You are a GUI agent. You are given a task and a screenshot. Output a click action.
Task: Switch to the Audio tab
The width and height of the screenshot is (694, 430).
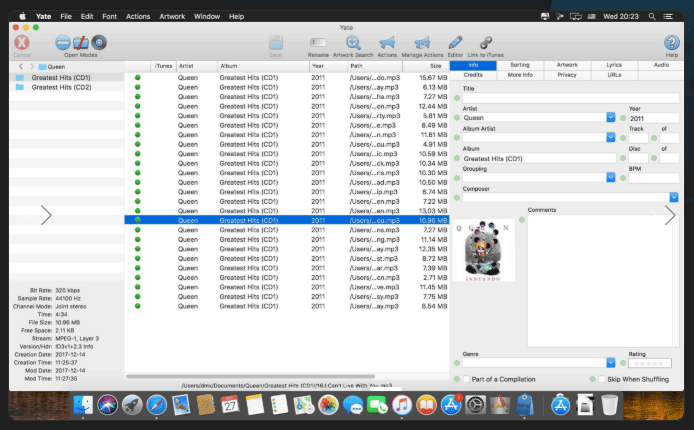(x=661, y=65)
